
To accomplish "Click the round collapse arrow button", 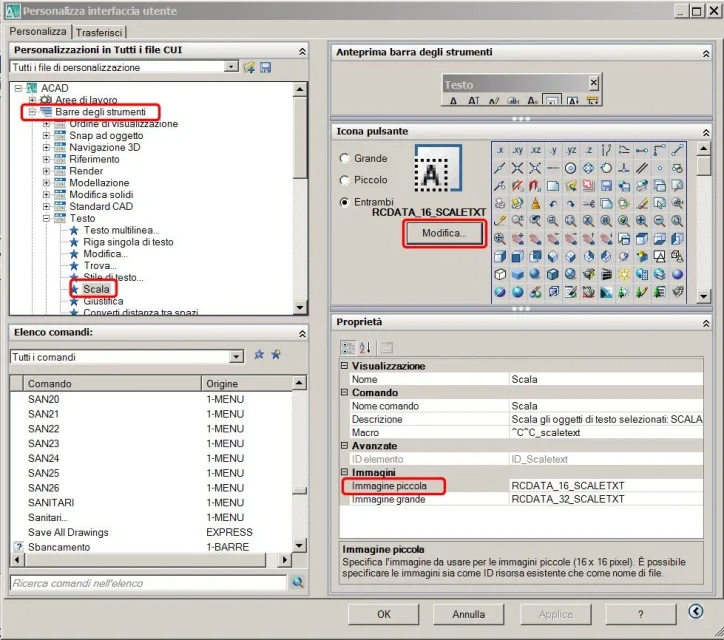I will click(696, 611).
